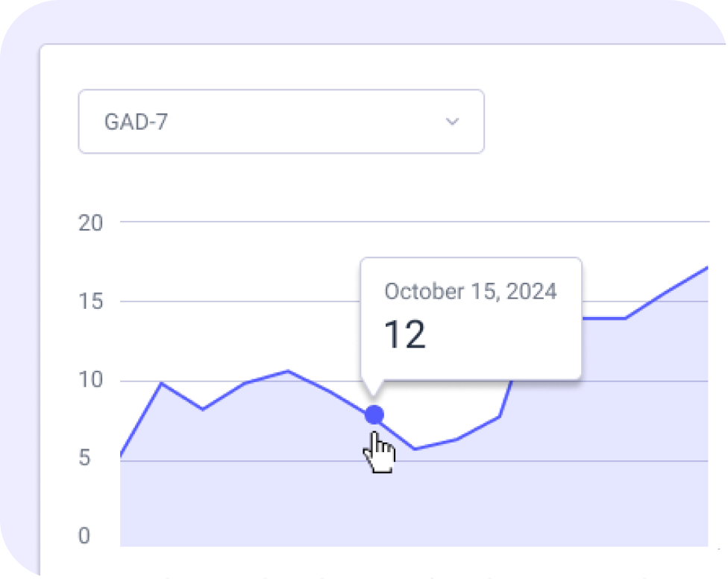Click the October 15, 2024 tooltip date
The width and height of the screenshot is (728, 579).
(x=470, y=291)
